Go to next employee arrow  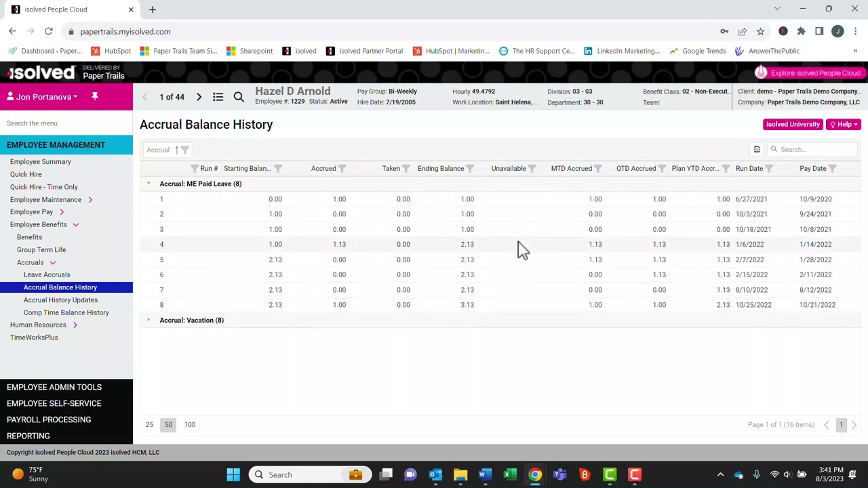[199, 97]
